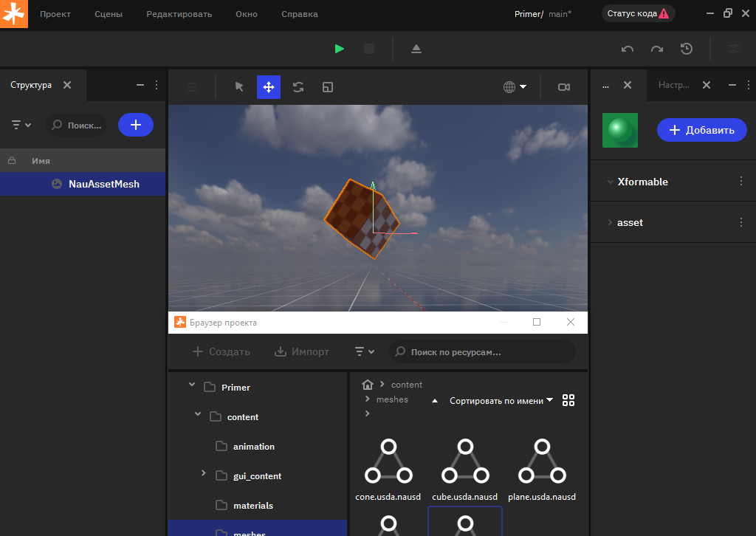Expand the Xformable section
This screenshot has height=536, width=756.
[610, 182]
